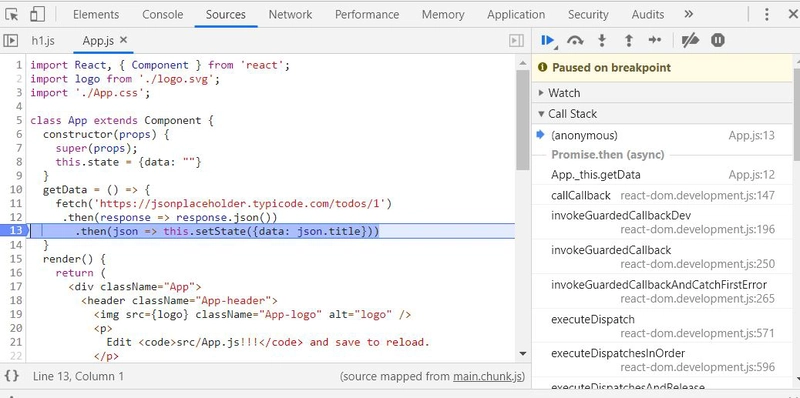Deactivate all breakpoints
The height and width of the screenshot is (398, 800).
[x=690, y=40]
